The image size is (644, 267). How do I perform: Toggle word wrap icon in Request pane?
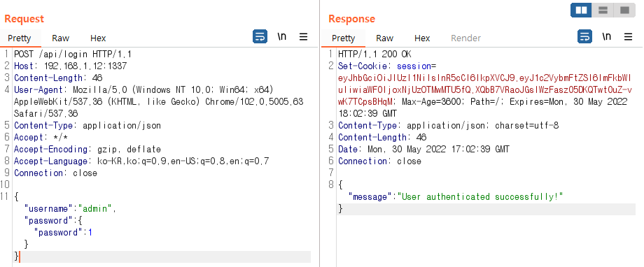(x=260, y=37)
